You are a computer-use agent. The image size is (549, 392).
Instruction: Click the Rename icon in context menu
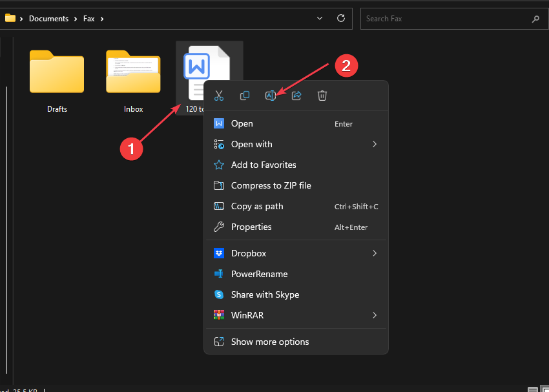[x=271, y=96]
